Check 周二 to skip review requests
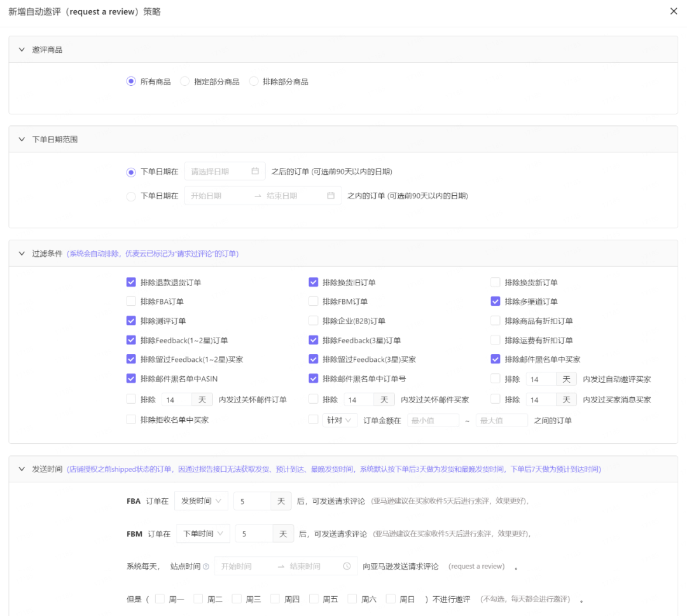The width and height of the screenshot is (687, 616). pyautogui.click(x=198, y=598)
